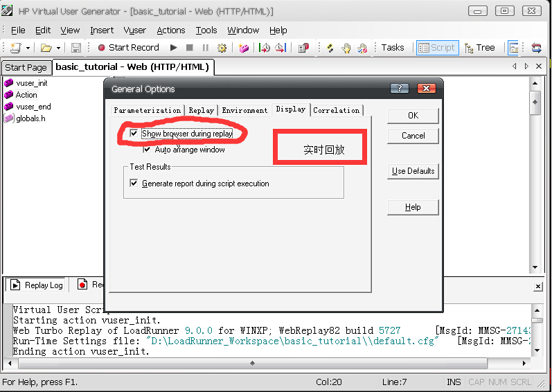Close the current document tab
552x392 pixels.
click(x=539, y=66)
